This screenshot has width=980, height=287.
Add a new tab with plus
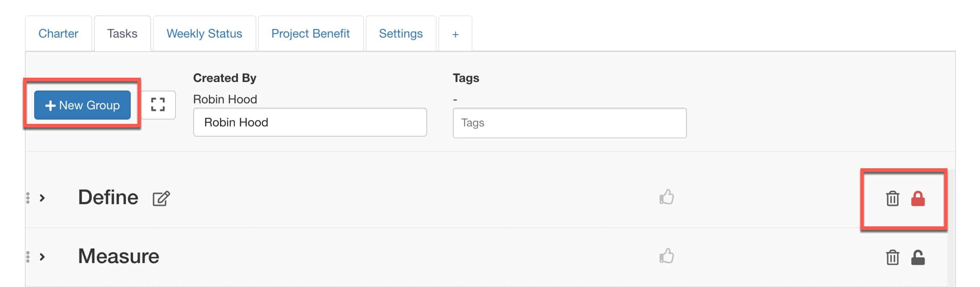coord(455,34)
